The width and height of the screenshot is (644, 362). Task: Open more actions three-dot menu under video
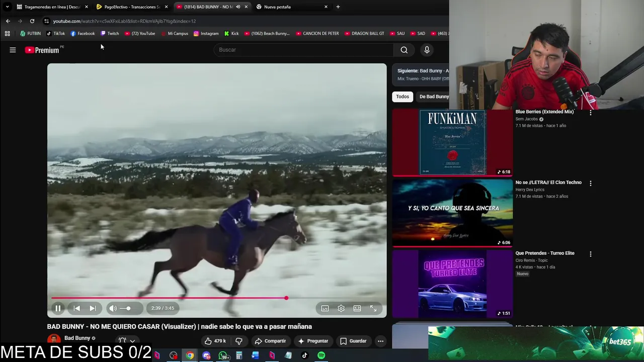(380, 341)
